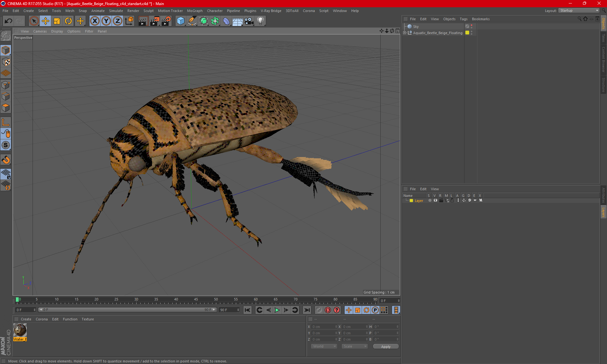Toggle Layer solo dot

tap(430, 200)
